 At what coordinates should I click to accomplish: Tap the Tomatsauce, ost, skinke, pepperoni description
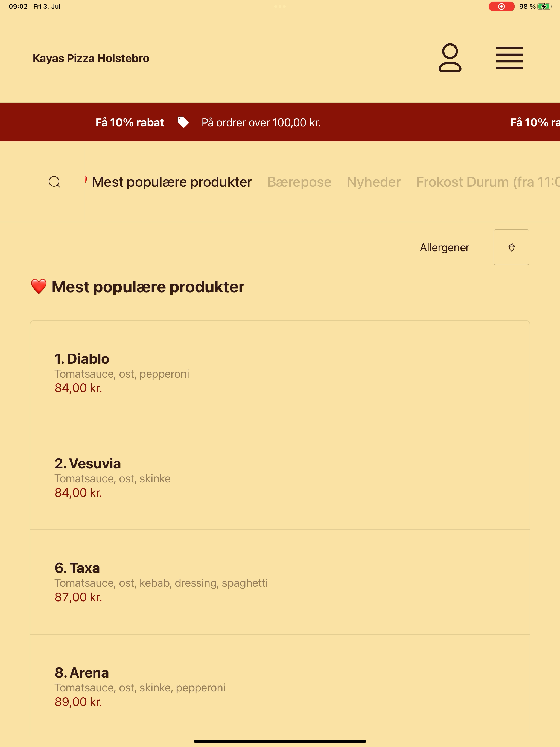tap(140, 688)
